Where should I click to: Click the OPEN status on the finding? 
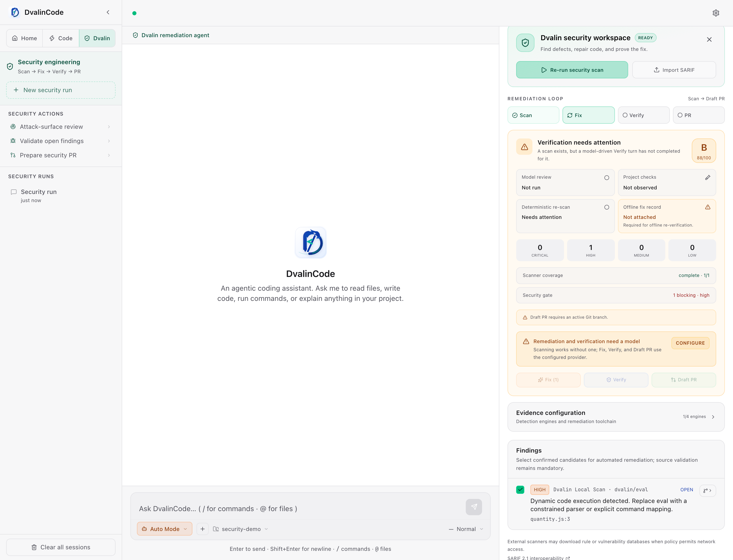[x=686, y=490]
